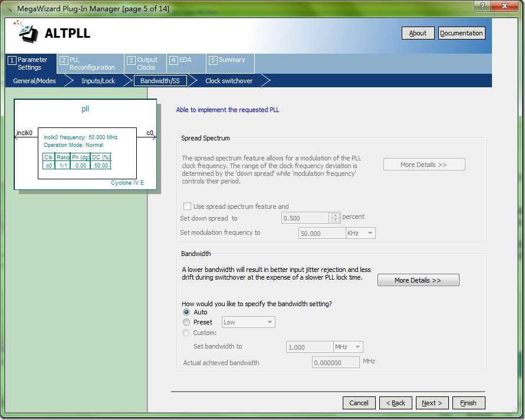Click 'inclk0 frequency: 50.000 MHz' text

tap(81, 137)
